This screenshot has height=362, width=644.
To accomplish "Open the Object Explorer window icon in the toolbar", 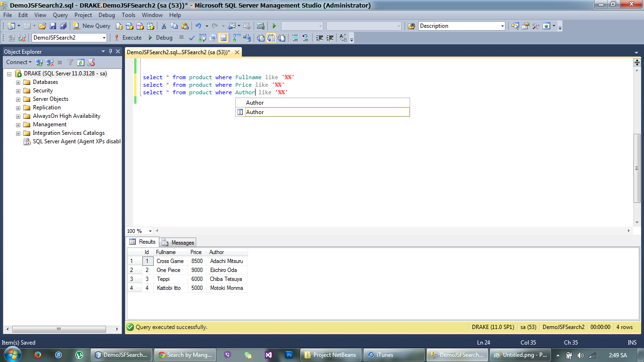I will click(515, 26).
